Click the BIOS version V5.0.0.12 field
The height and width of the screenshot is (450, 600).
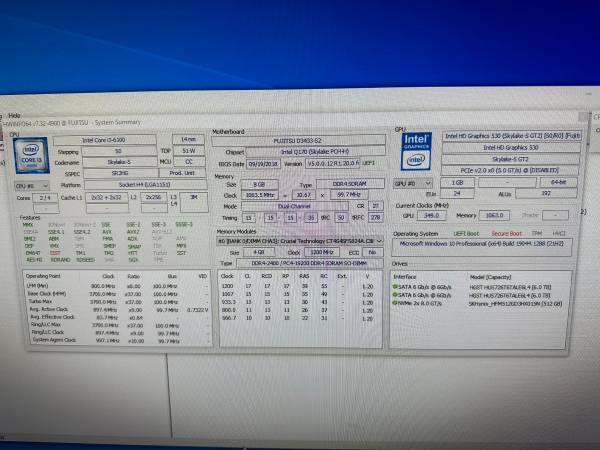332,163
